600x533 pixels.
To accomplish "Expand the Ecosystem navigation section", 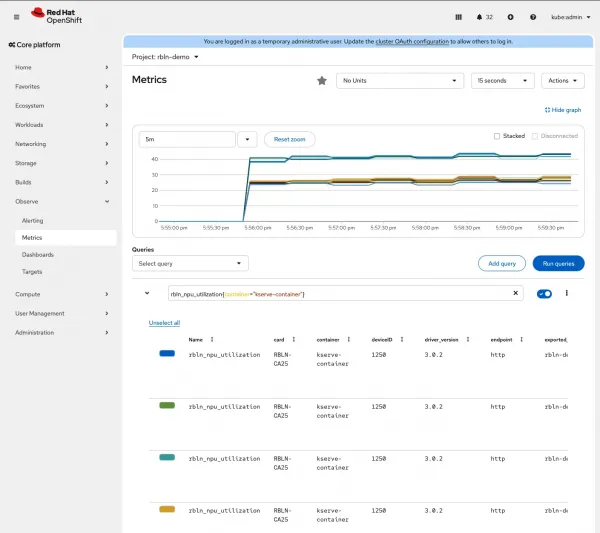I will (x=61, y=106).
